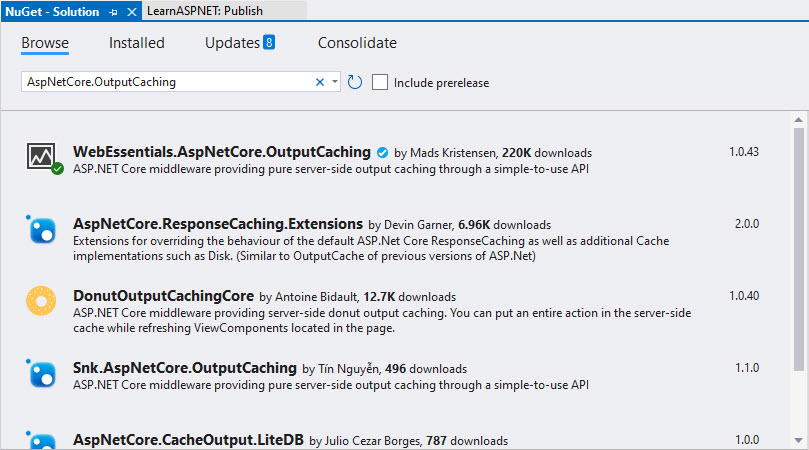The height and width of the screenshot is (450, 809).
Task: Refresh the package list
Action: [354, 82]
